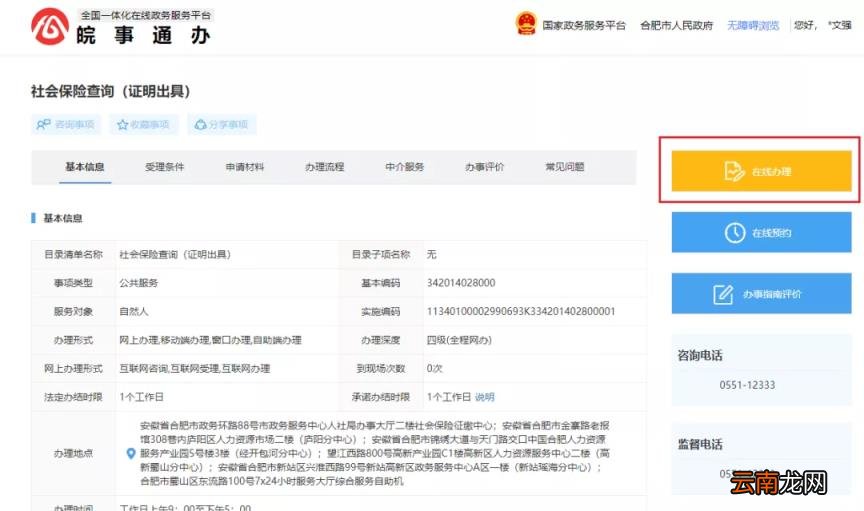
Task: Open the 合肥市人民政府 link
Action: pos(677,25)
